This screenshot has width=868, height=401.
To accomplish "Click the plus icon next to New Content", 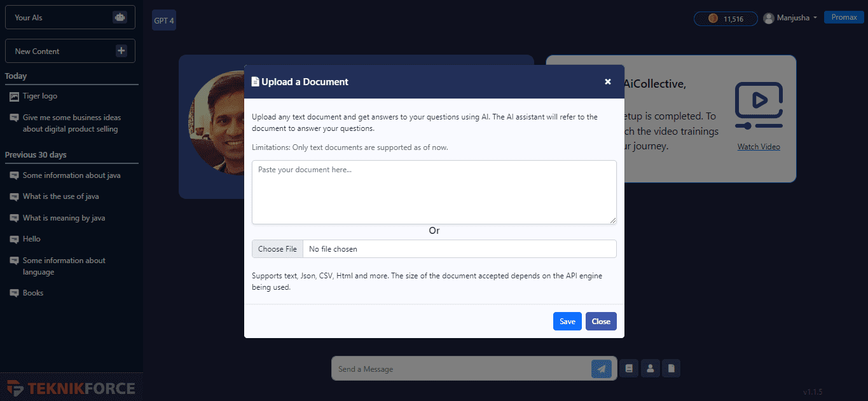I will pyautogui.click(x=121, y=51).
